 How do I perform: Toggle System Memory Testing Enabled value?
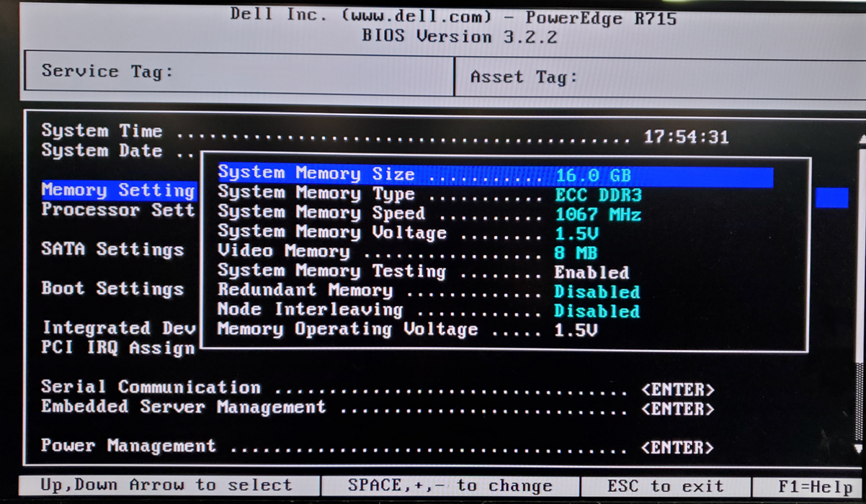592,273
